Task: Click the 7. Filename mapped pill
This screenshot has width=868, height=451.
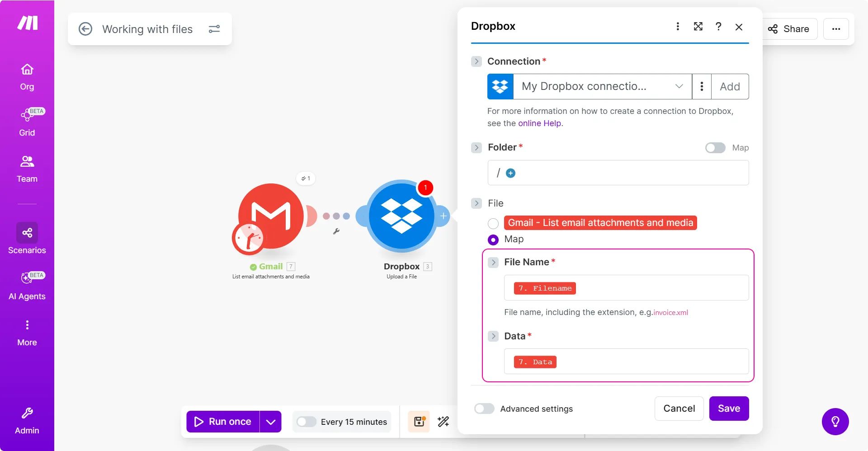Action: 545,288
